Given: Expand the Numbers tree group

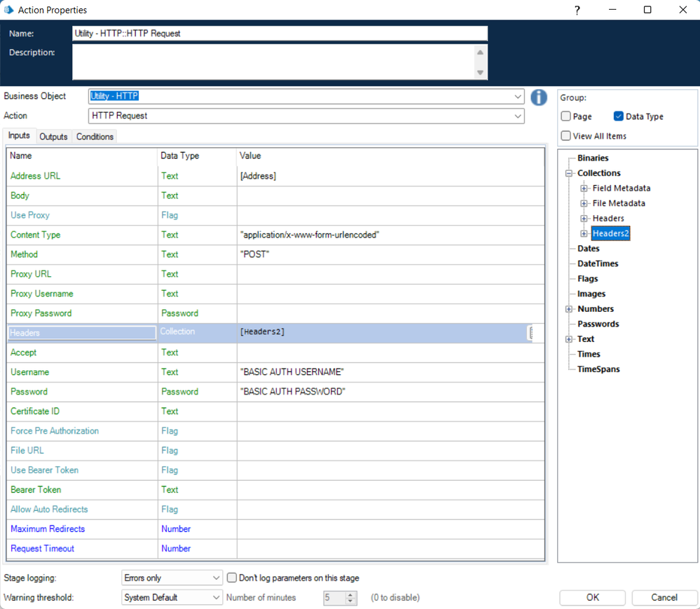Looking at the screenshot, I should [569, 309].
